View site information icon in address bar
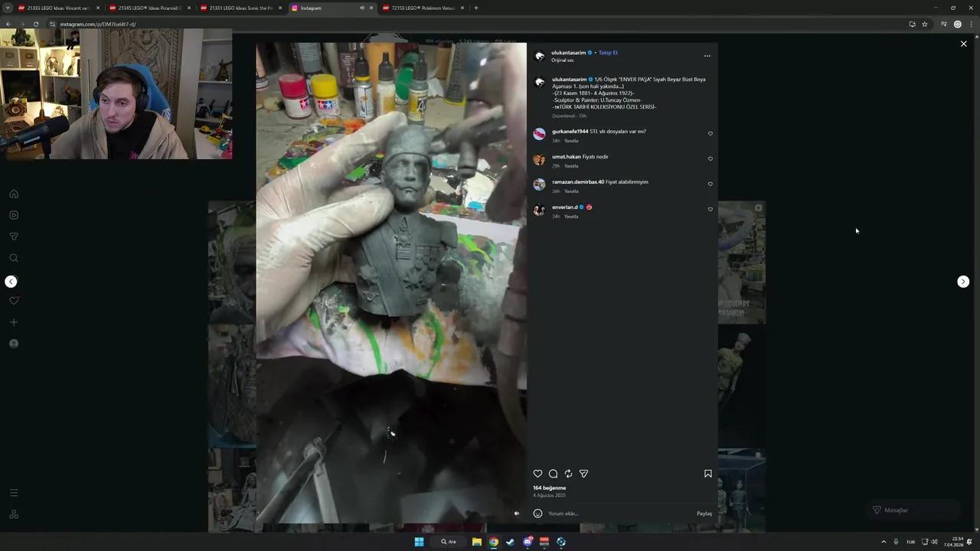The height and width of the screenshot is (551, 980). click(52, 24)
